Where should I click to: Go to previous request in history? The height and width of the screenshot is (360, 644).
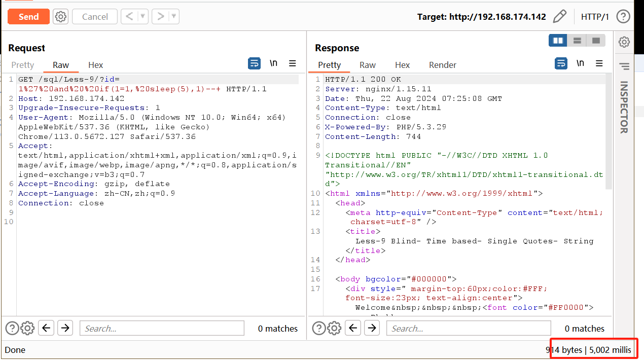coord(129,17)
